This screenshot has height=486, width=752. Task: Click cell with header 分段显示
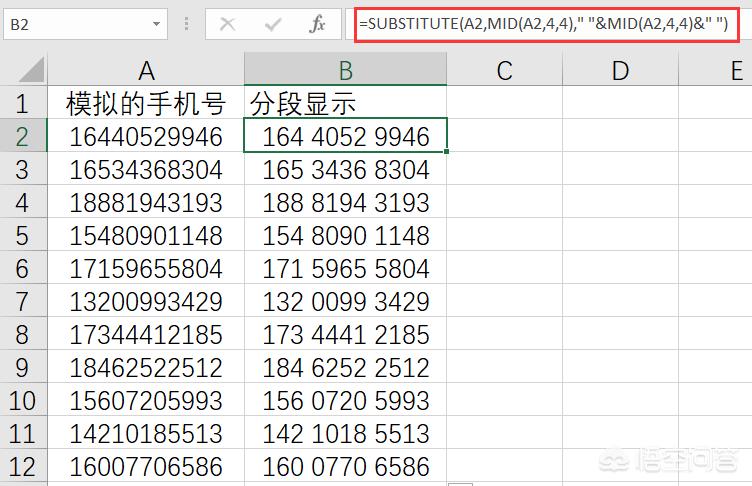(345, 102)
